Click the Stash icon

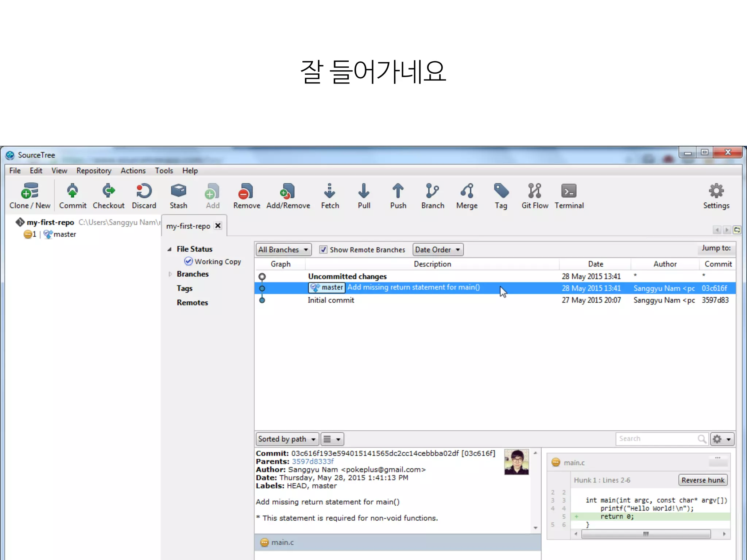point(178,196)
